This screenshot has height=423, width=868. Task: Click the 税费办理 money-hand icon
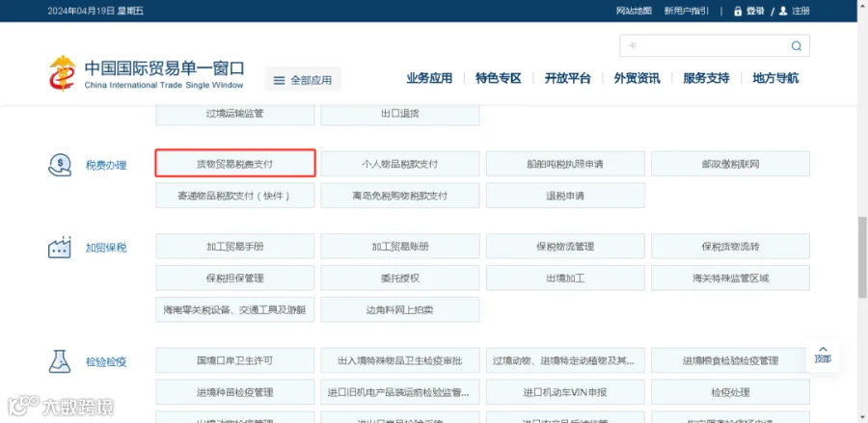coord(60,165)
